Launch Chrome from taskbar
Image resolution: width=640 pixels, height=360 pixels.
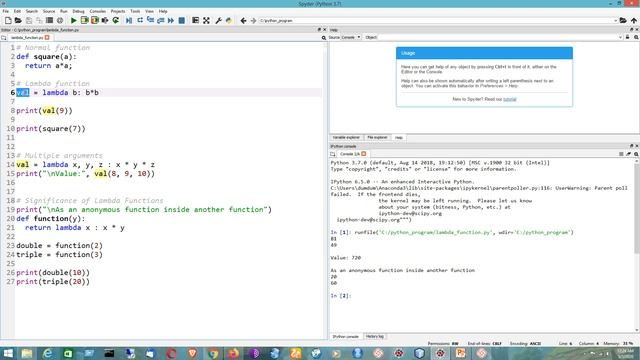tap(213, 353)
